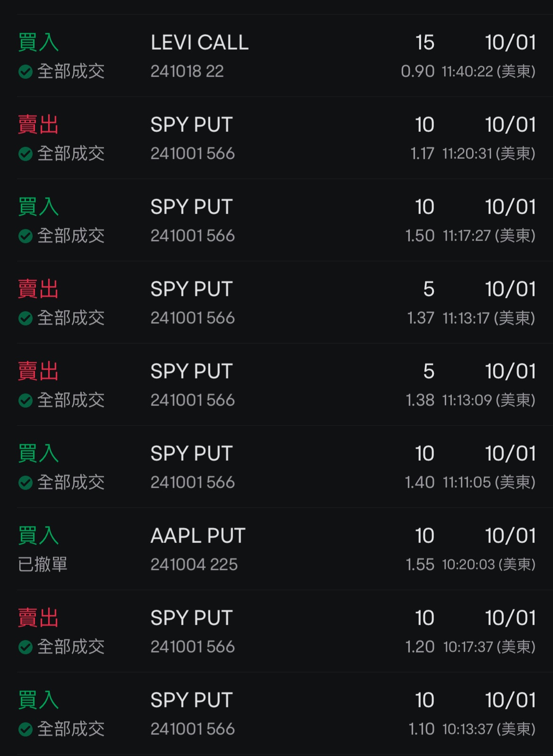This screenshot has width=553, height=756.
Task: Click filled checkmark on SPY PUT 11:20:31 order
Action: (26, 154)
